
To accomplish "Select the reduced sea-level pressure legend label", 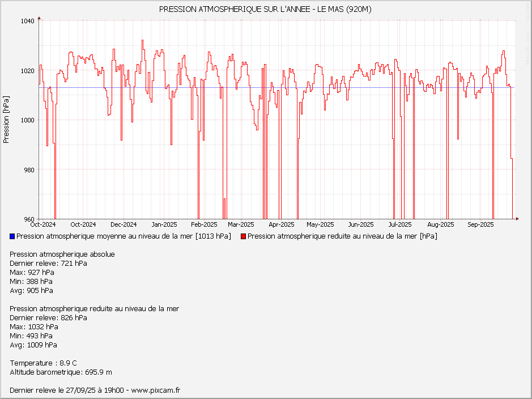I will 342,236.
